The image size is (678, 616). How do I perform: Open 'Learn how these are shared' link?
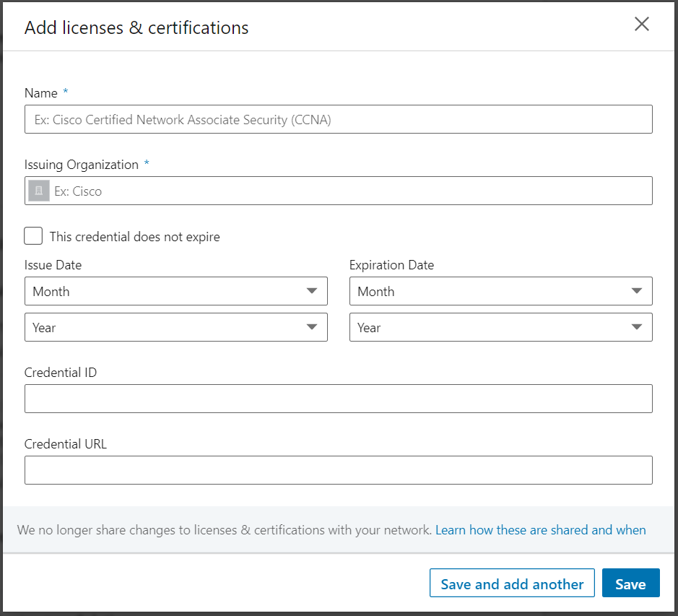pos(541,530)
